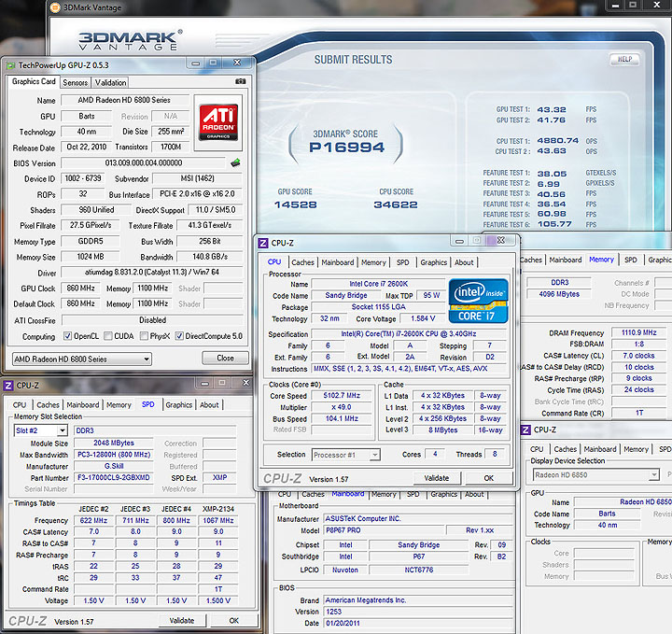This screenshot has height=634, width=672.
Task: Toggle the OpenCL checkbox
Action: 66,336
